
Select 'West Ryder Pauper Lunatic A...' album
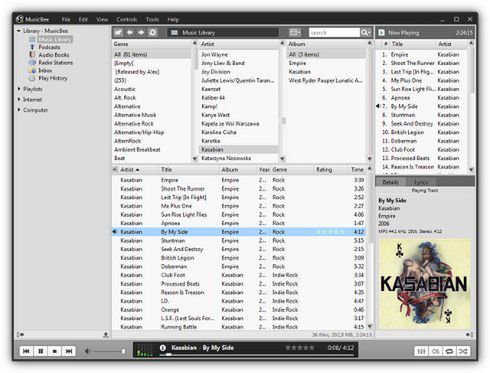(325, 80)
